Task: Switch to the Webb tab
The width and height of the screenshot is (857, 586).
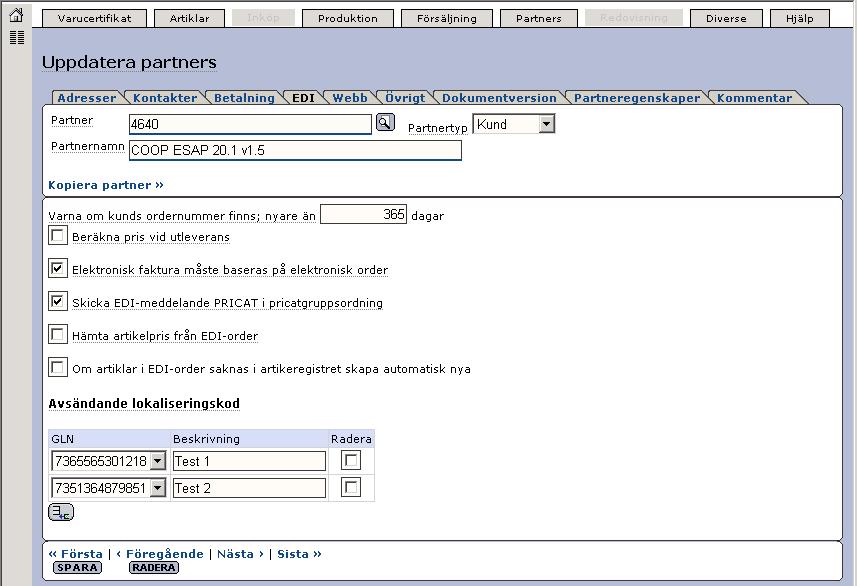Action: click(350, 98)
